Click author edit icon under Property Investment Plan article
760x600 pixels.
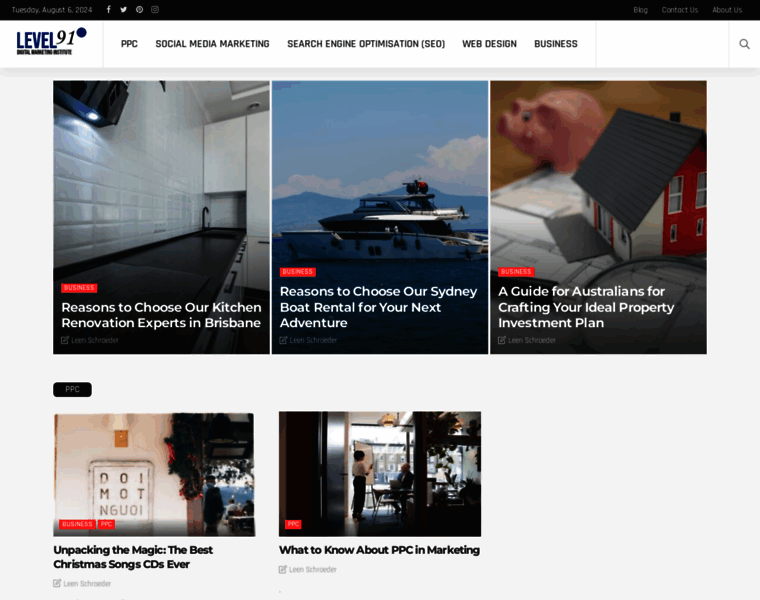502,340
